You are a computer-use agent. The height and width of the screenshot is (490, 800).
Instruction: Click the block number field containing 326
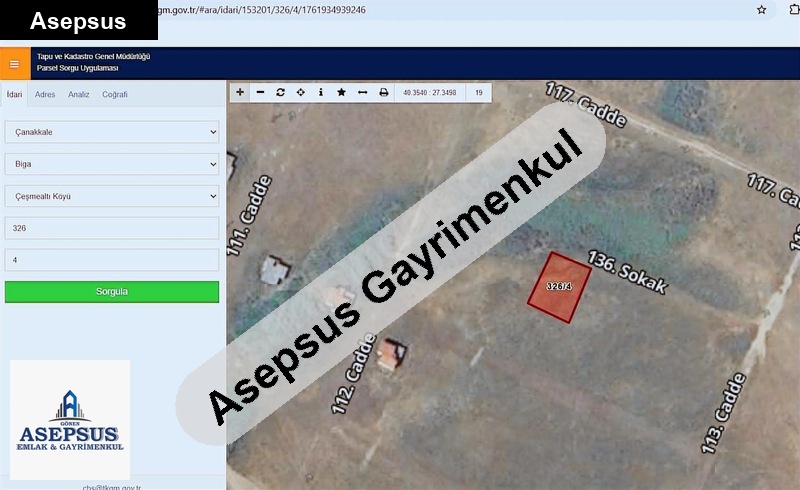pos(112,228)
